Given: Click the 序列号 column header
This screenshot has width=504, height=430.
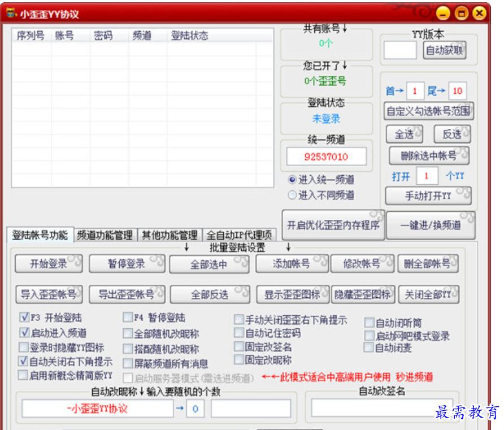Looking at the screenshot, I should coord(31,36).
